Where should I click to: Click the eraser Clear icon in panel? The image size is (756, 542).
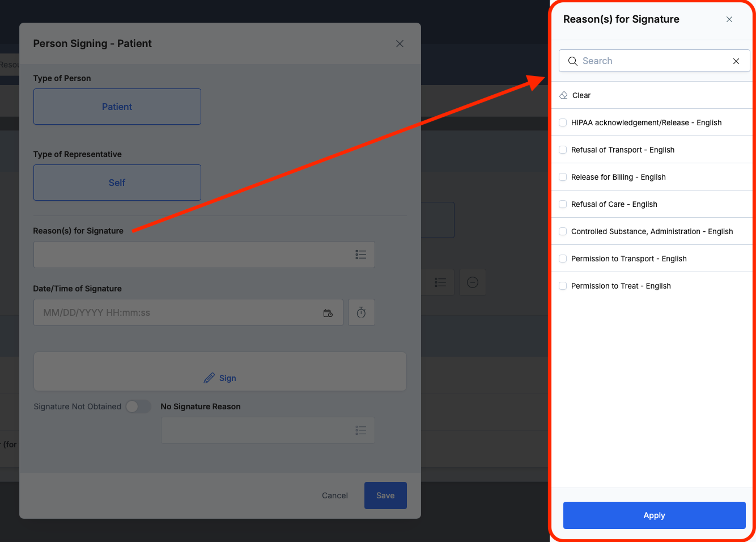tap(563, 95)
